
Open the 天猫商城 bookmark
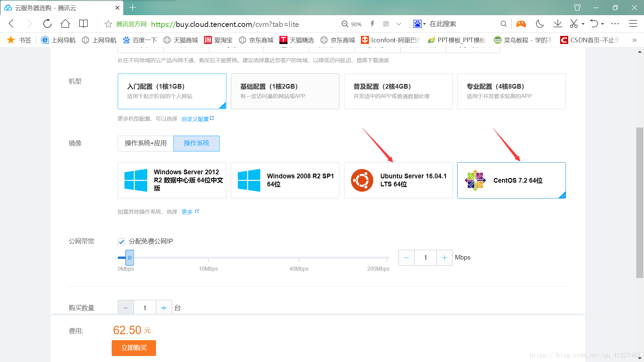pyautogui.click(x=180, y=40)
